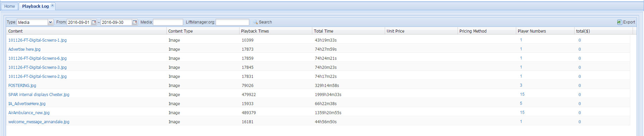Open SPAR internal displays Chester.jpg link
The height and width of the screenshot is (136, 644).
pos(39,95)
